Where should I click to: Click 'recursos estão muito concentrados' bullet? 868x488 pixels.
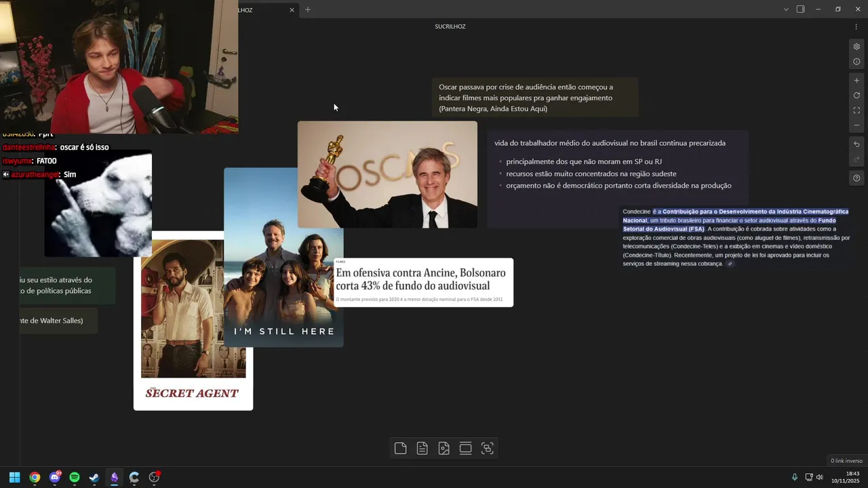[591, 174]
